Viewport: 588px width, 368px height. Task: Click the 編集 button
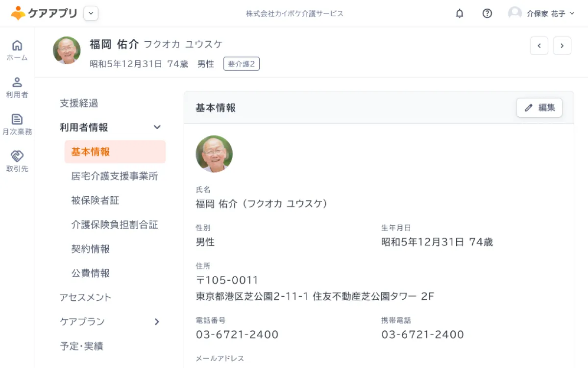click(x=539, y=107)
